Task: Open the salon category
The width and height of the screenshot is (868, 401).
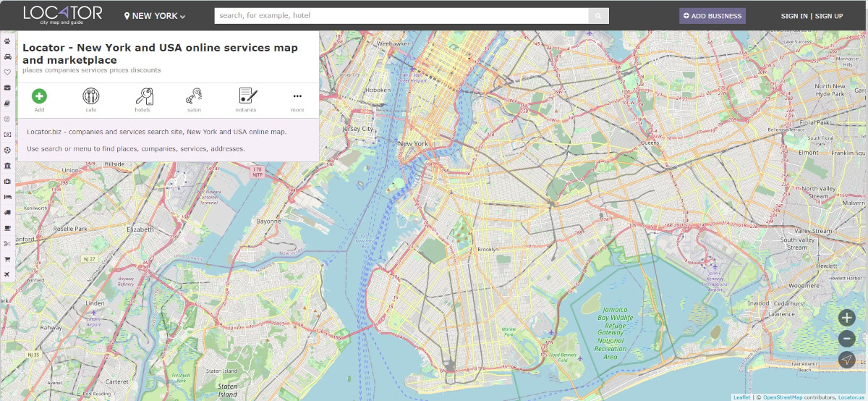Action: coord(194,96)
